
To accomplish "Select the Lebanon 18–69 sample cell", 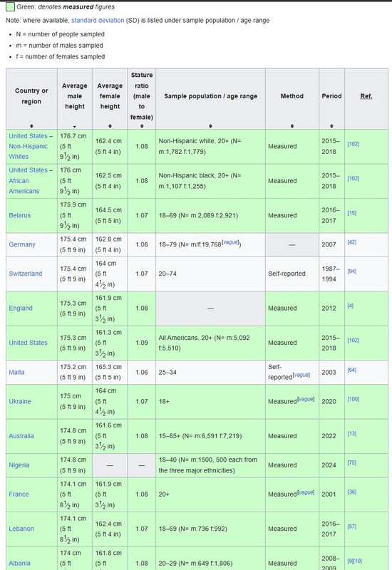I will [210, 529].
